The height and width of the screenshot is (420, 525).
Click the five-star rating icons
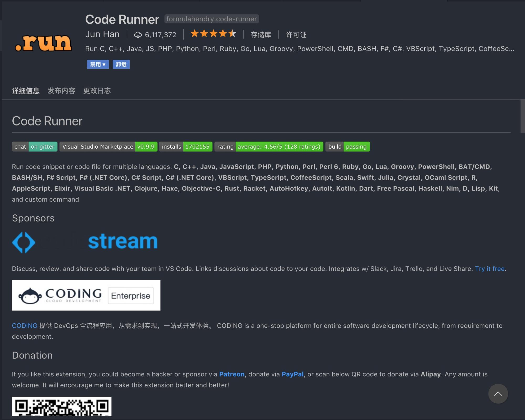(x=213, y=34)
